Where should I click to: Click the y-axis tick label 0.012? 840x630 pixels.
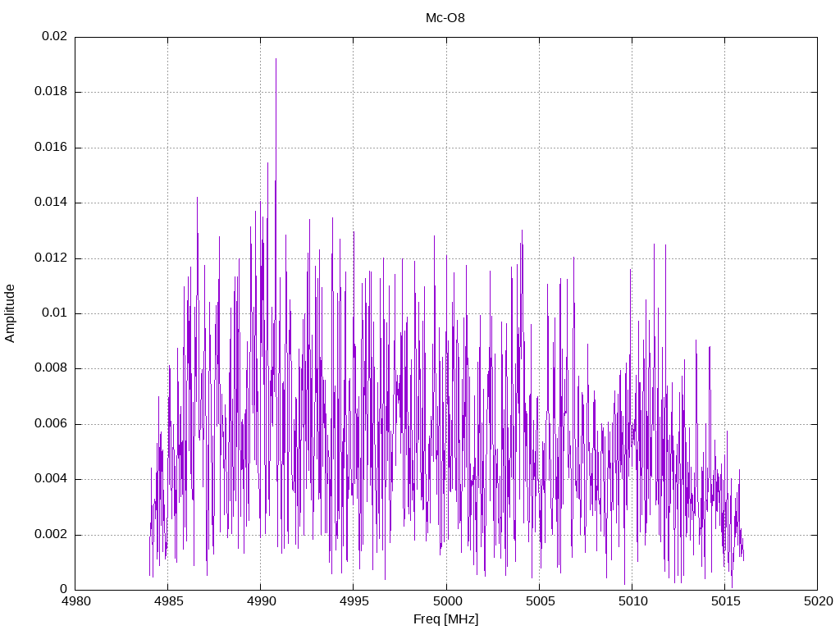[x=51, y=258]
